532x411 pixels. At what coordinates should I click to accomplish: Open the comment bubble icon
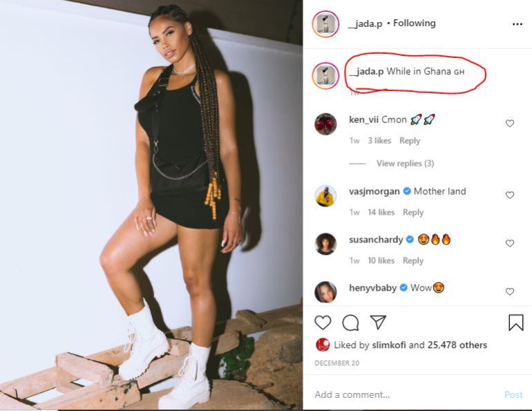point(350,323)
